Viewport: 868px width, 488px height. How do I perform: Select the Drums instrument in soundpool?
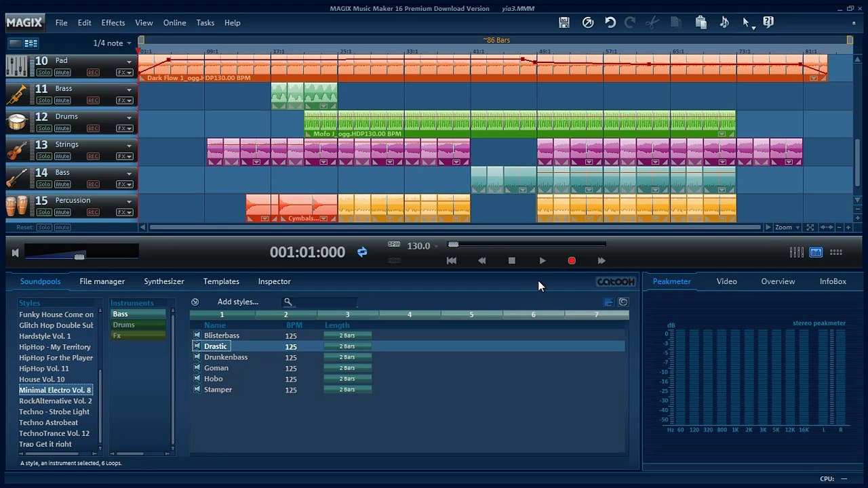tap(138, 325)
